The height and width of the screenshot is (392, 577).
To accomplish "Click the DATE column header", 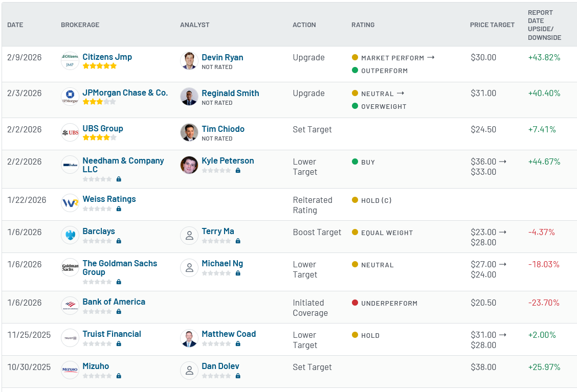I will pos(15,25).
